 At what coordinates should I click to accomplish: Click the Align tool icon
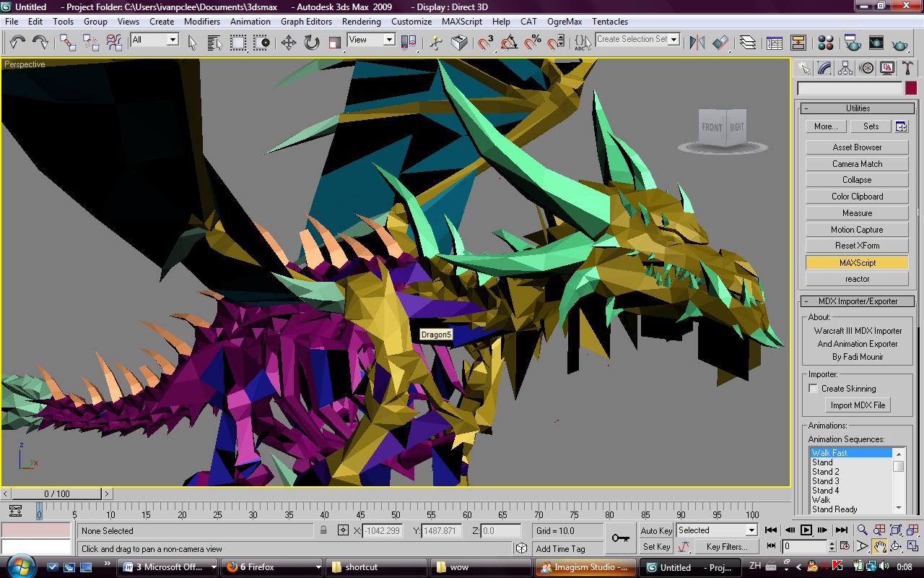[720, 43]
